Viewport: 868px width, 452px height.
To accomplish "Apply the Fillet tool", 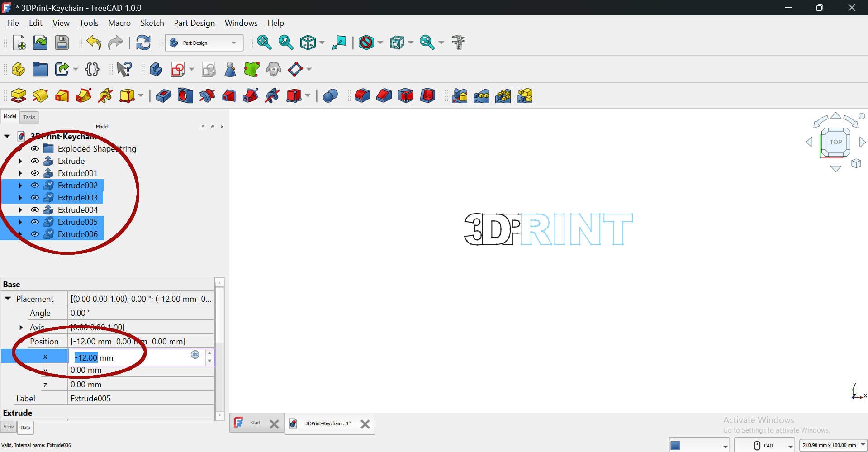I will 362,95.
